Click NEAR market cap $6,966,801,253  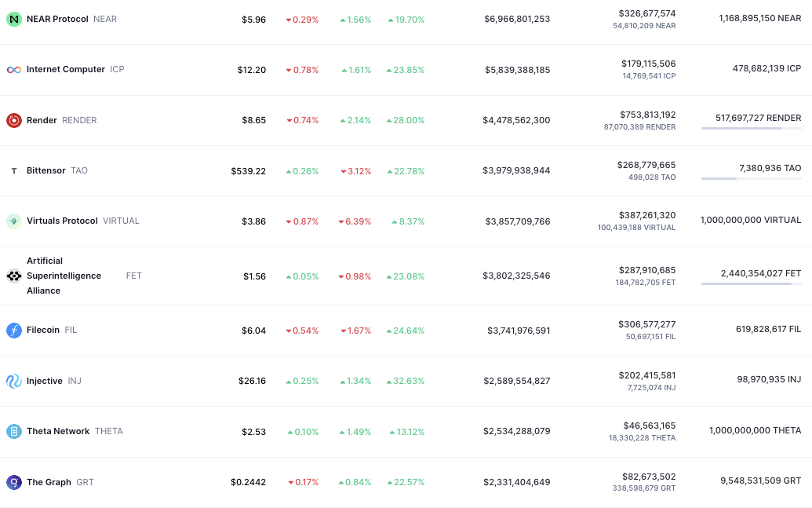coord(517,19)
